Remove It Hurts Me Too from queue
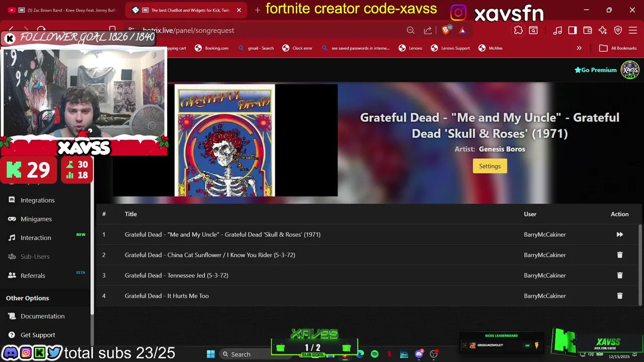644x362 pixels. coord(619,296)
